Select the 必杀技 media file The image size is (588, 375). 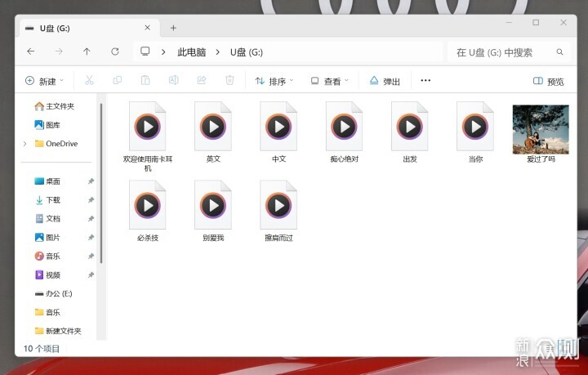147,211
